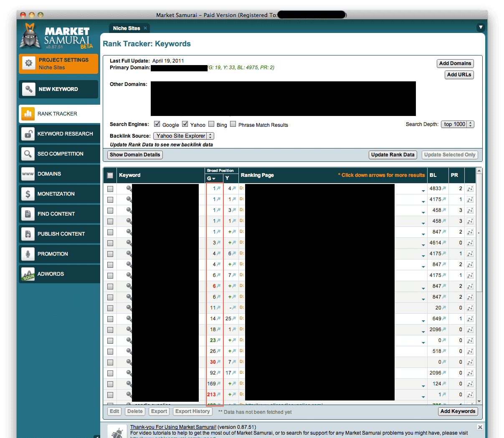504x438 pixels.
Task: Open tab list arrow at top right
Action: 481,27
